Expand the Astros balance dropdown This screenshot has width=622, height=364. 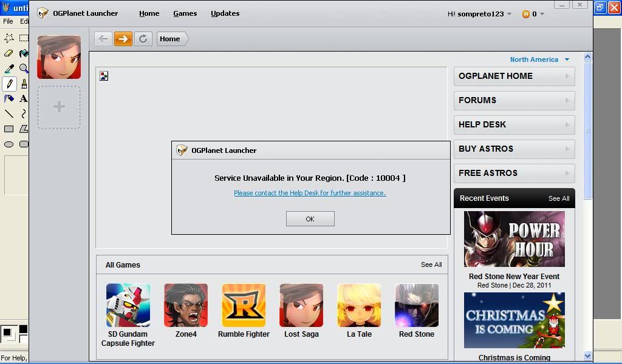pos(542,15)
